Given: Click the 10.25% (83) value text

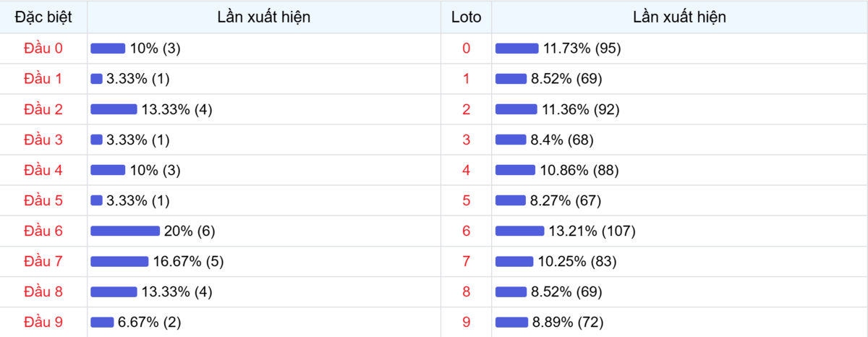Looking at the screenshot, I should point(575,261).
